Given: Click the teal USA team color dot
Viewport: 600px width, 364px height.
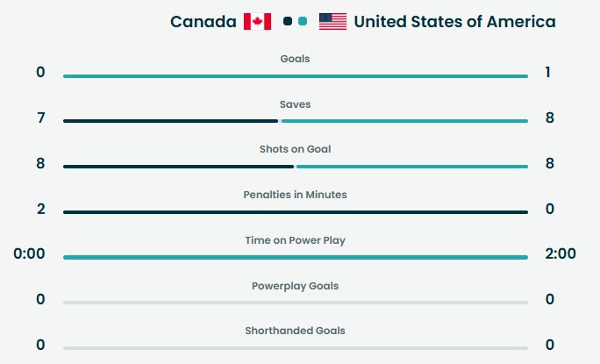Looking at the screenshot, I should coord(303,21).
